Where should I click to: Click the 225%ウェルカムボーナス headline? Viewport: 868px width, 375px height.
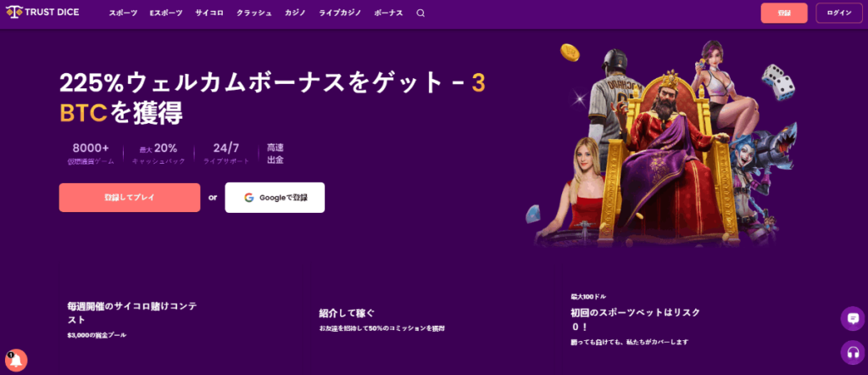pos(272,98)
